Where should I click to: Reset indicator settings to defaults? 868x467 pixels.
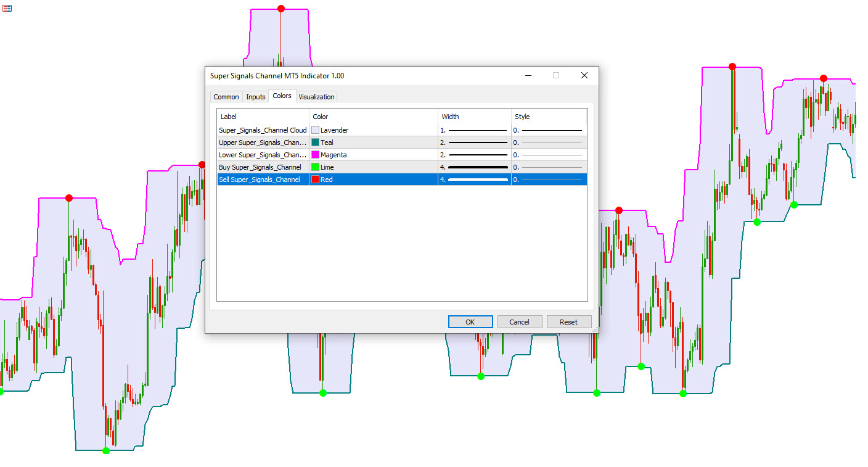(x=569, y=321)
